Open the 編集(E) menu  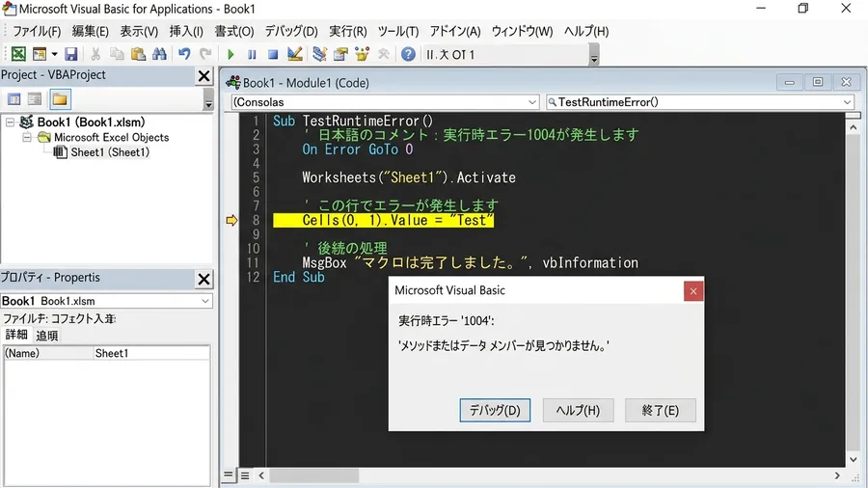pyautogui.click(x=91, y=31)
